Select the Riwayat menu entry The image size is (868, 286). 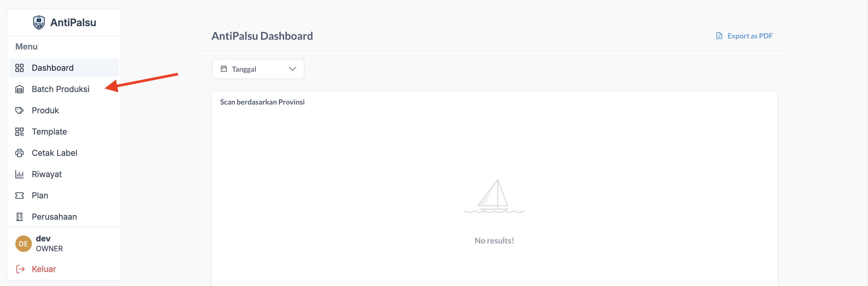coord(47,174)
